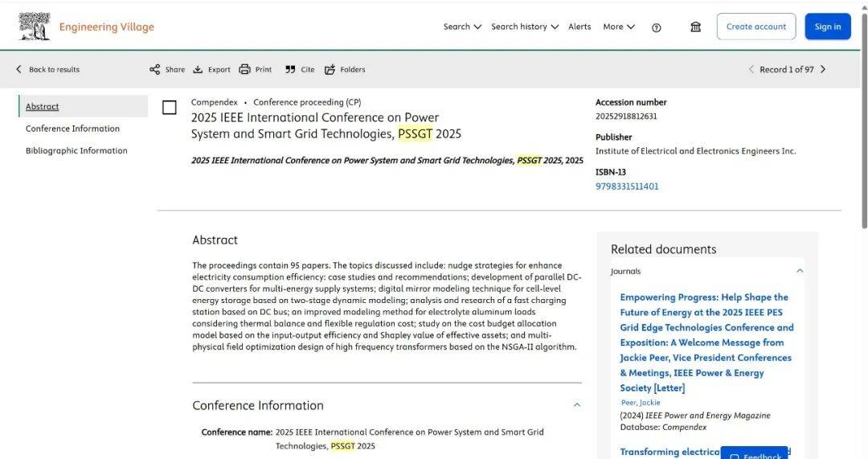Select the record checkbox beside title
Viewport: 868px width, 459px height.
click(170, 108)
